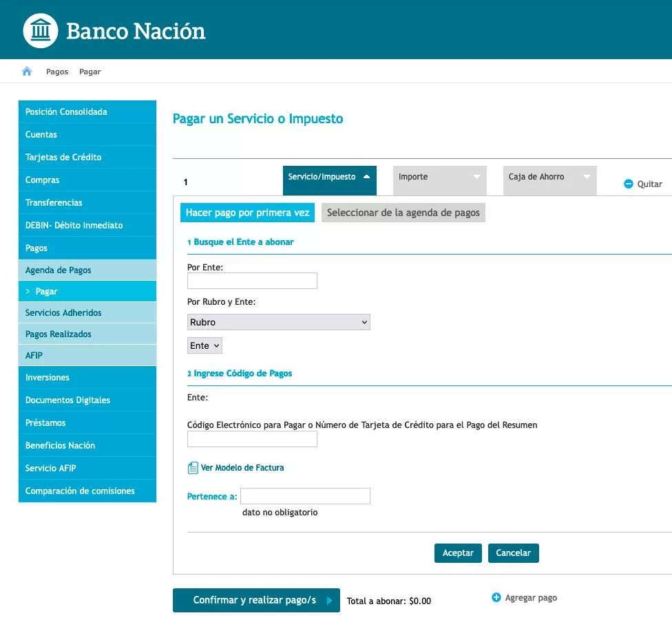Expand the Importe section

coord(440,180)
